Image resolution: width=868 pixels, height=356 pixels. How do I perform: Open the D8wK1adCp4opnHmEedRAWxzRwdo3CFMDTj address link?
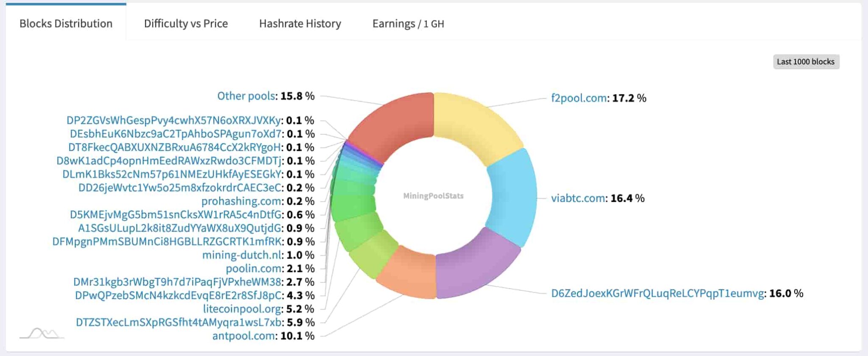point(169,161)
